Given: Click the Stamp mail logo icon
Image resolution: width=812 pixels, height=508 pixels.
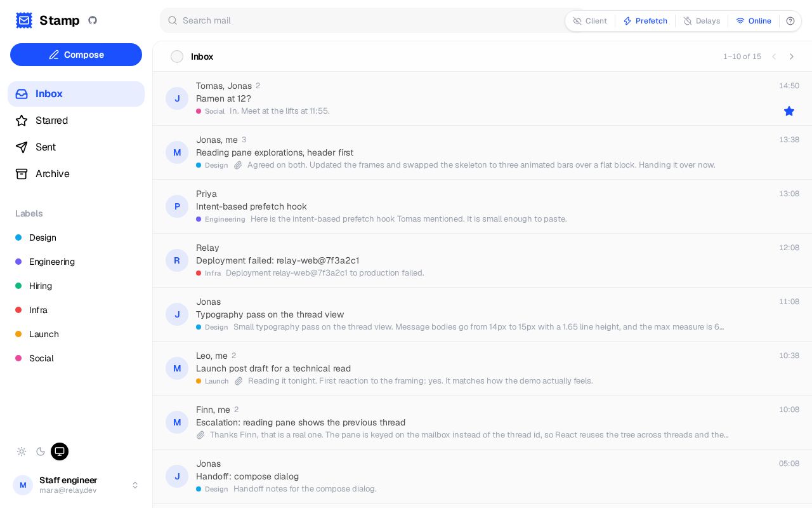Looking at the screenshot, I should tap(24, 20).
